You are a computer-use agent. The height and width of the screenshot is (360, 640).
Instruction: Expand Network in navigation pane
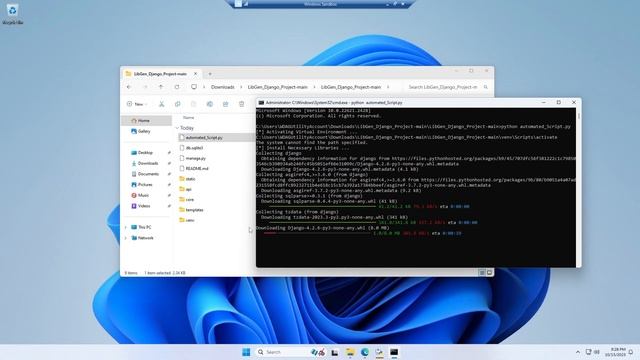point(126,238)
